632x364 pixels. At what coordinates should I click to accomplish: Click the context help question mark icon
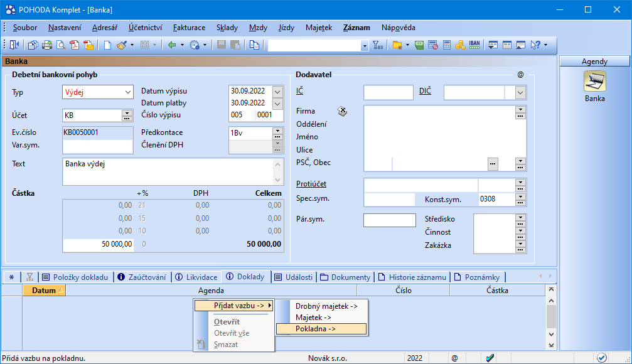point(535,45)
